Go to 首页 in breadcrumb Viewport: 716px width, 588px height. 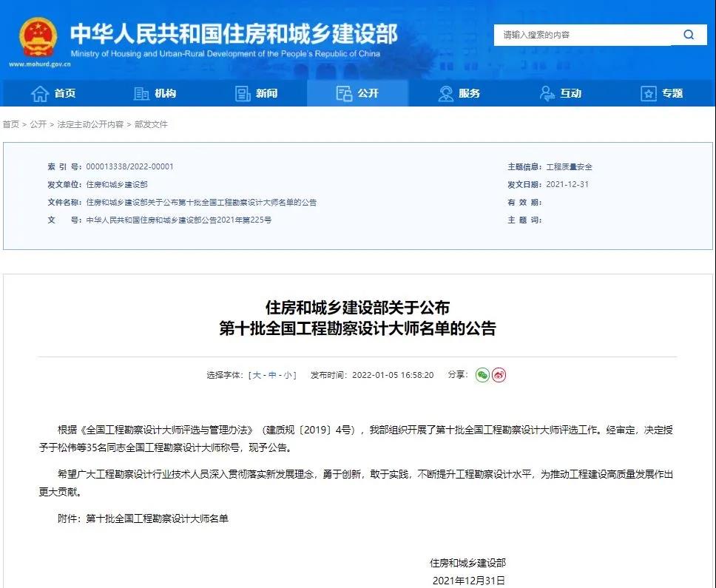click(11, 124)
